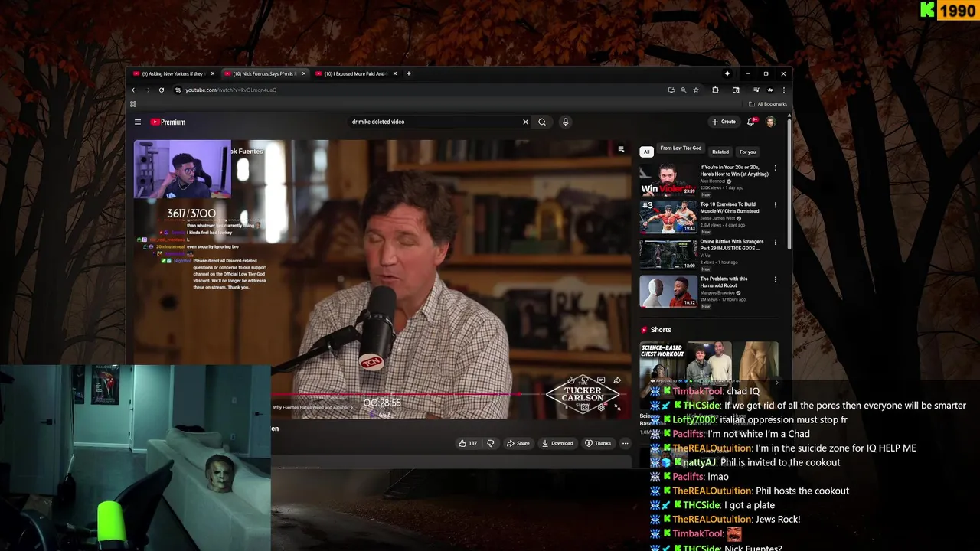Open the browser zoom magnifier icon
Screen dimensions: 980x551
click(x=684, y=90)
